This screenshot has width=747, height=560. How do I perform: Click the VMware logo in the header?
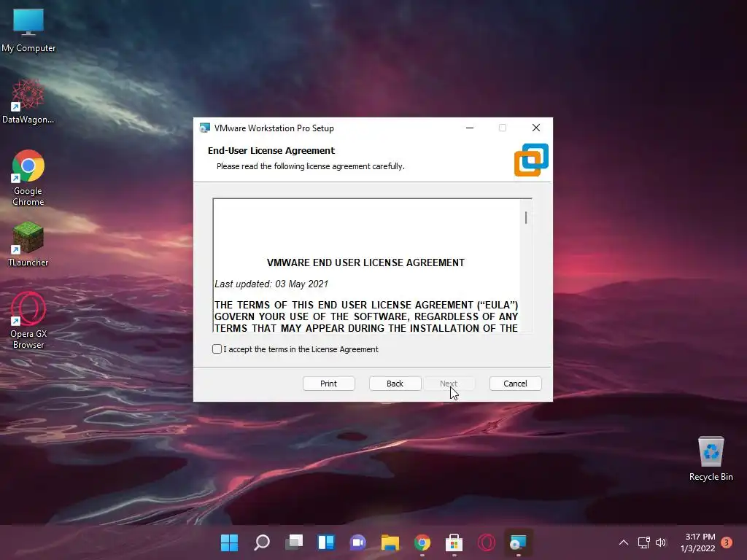click(x=531, y=160)
